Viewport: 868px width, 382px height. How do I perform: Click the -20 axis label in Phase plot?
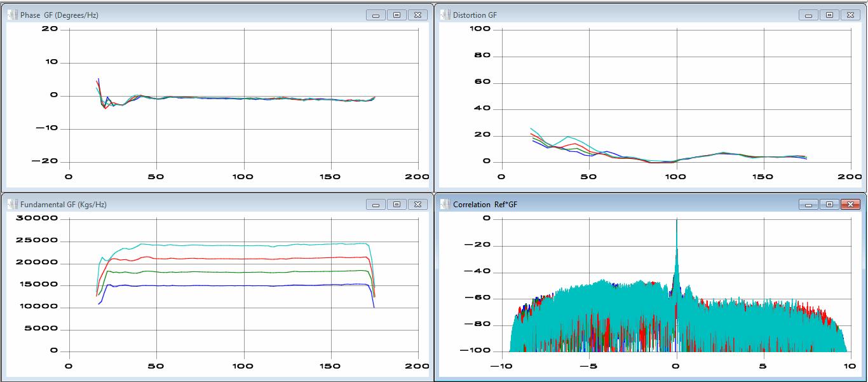44,161
